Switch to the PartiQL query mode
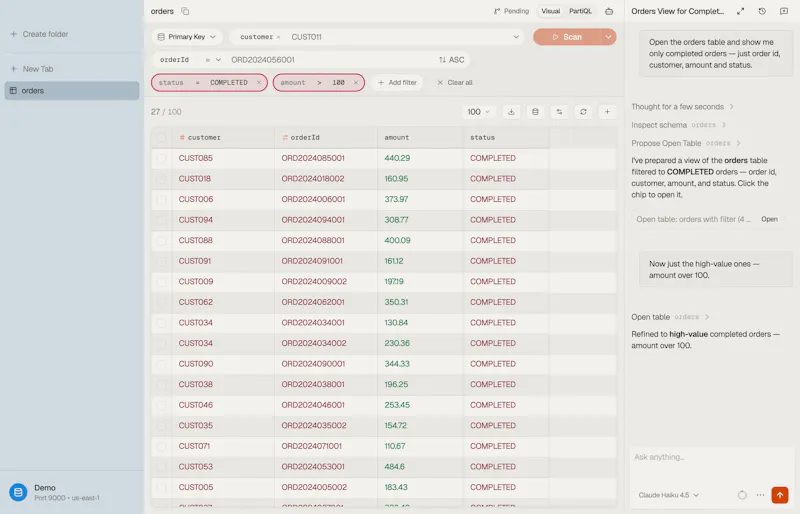Image resolution: width=800 pixels, height=514 pixels. click(x=580, y=11)
